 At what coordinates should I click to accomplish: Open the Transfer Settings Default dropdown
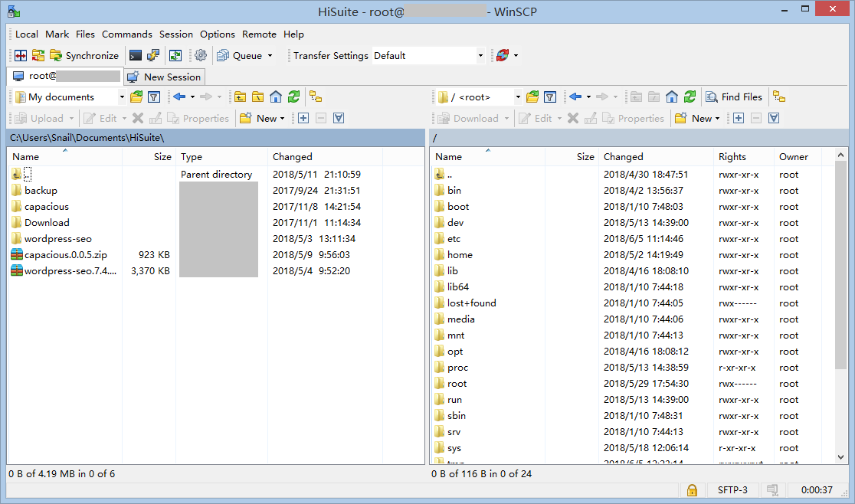(480, 56)
